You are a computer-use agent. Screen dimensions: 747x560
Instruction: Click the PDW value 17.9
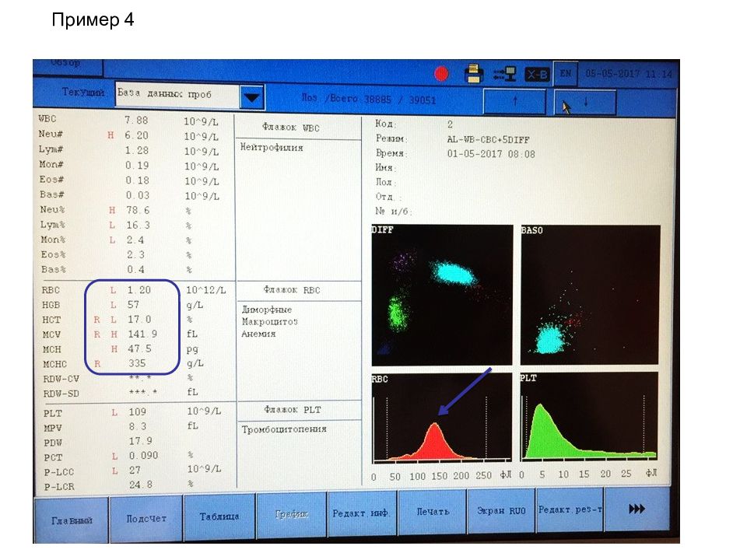point(141,442)
